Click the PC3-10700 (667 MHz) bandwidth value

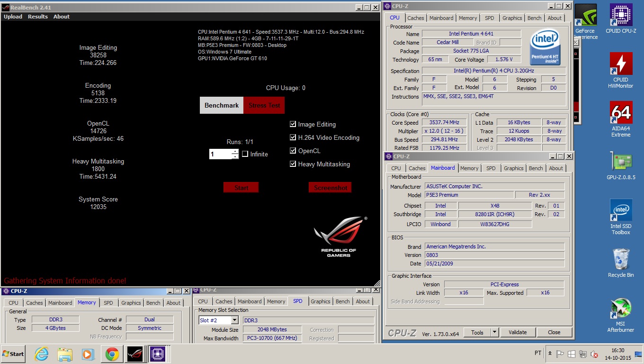point(272,338)
